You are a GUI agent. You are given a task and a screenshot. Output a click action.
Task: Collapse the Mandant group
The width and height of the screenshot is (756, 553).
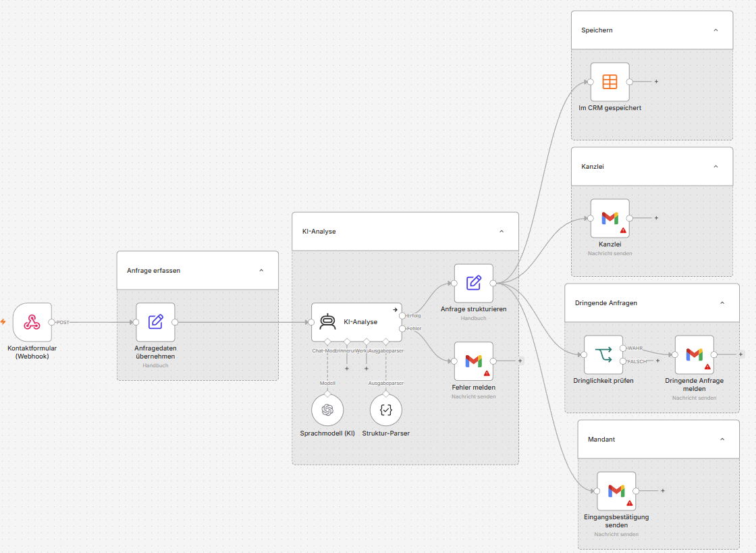pos(722,439)
